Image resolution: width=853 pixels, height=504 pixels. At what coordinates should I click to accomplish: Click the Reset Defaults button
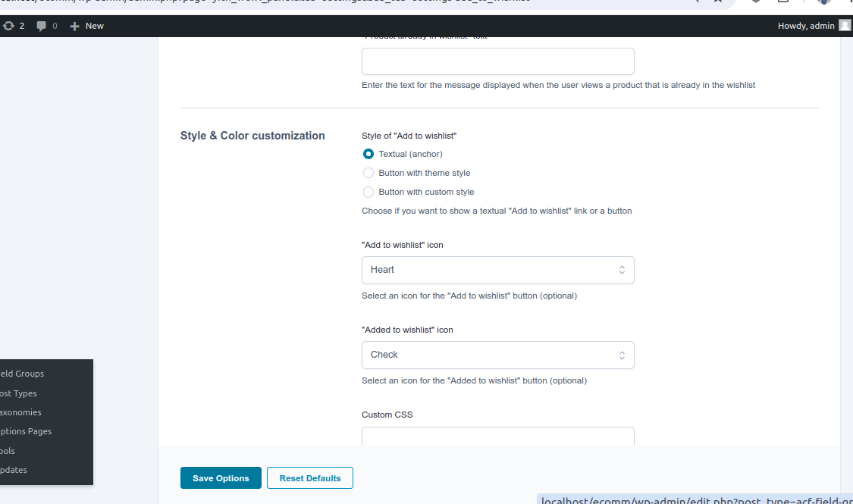pos(310,478)
